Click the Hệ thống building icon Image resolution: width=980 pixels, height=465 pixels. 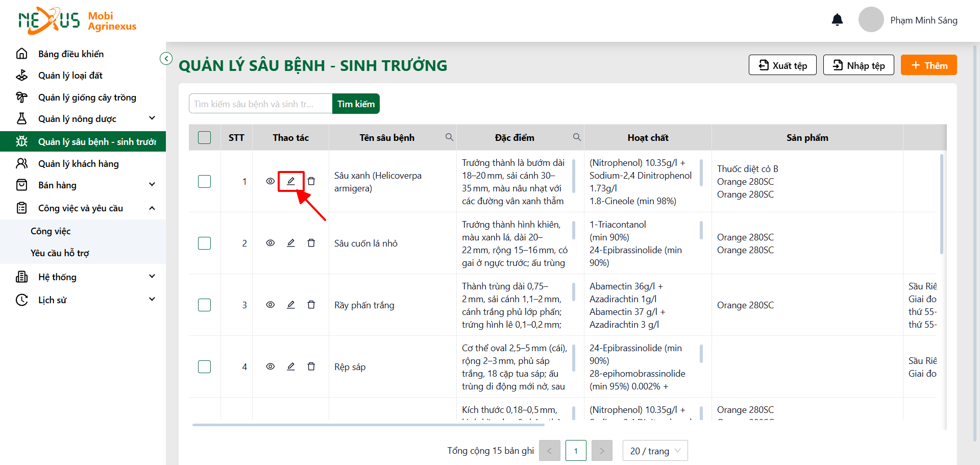click(22, 277)
